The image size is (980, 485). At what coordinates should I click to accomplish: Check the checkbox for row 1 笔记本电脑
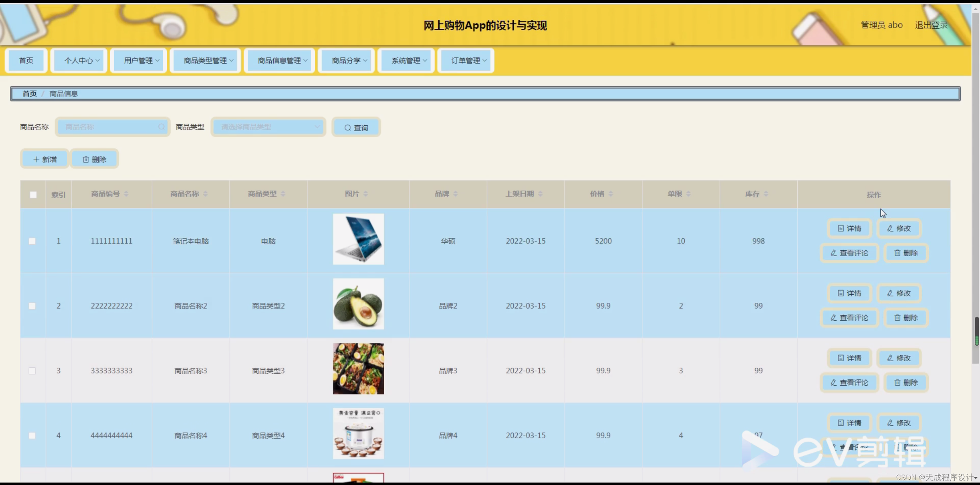[33, 241]
